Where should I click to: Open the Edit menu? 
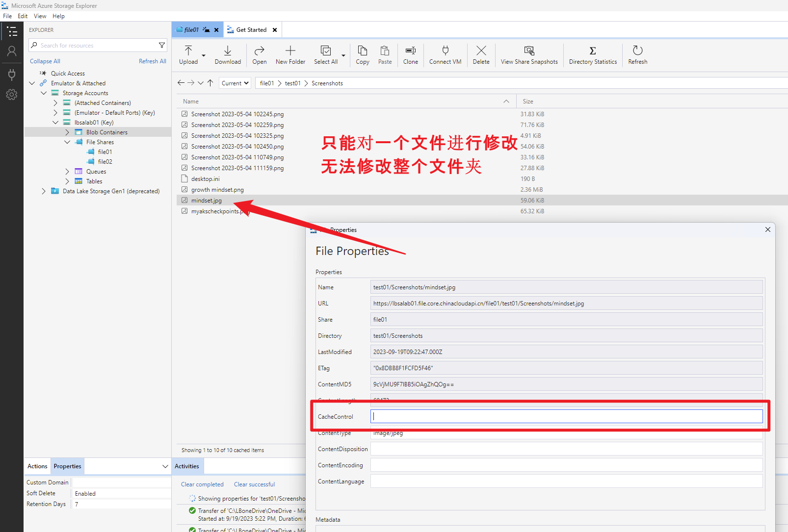pyautogui.click(x=23, y=16)
